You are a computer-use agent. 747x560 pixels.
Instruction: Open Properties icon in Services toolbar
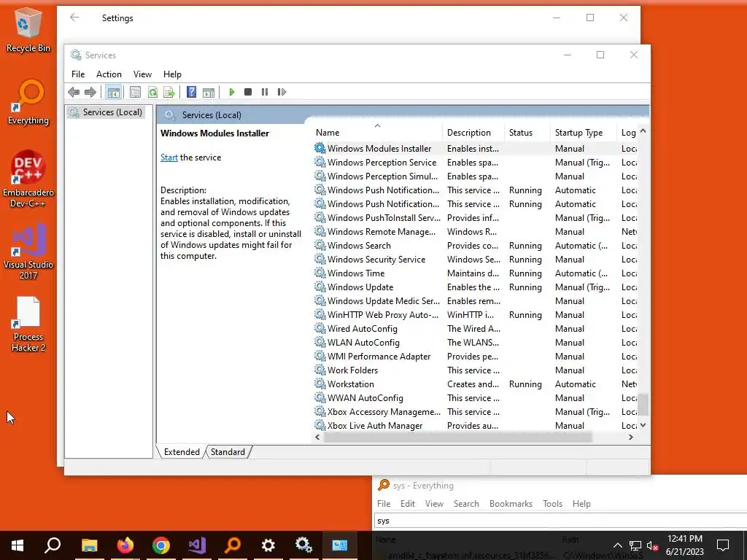[135, 92]
